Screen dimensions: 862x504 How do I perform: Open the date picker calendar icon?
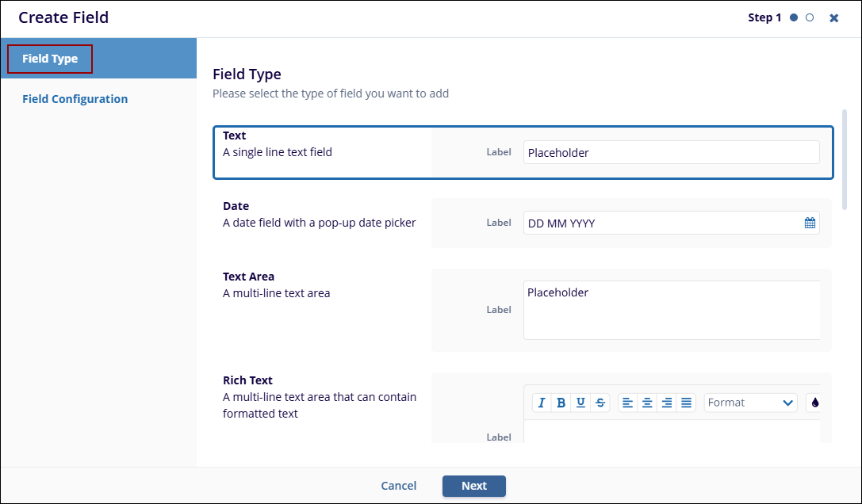pos(810,223)
